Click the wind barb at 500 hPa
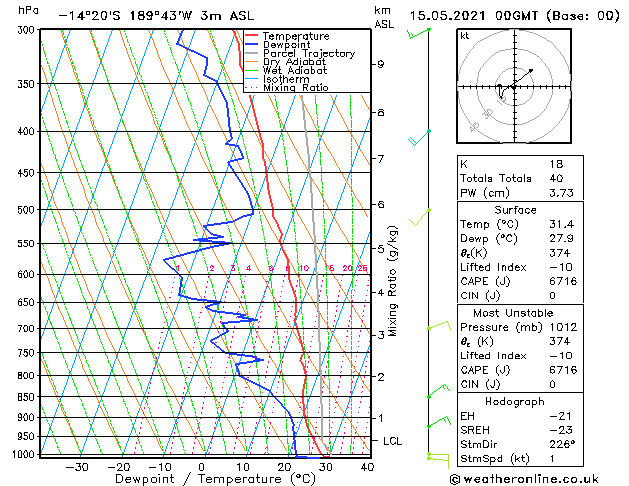The height and width of the screenshot is (486, 629). (420, 217)
